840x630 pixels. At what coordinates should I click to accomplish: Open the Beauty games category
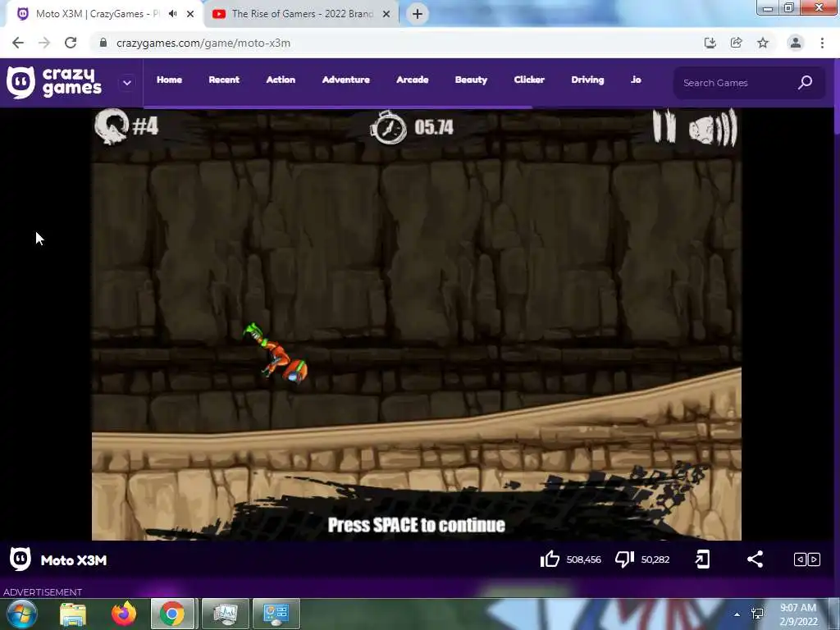point(471,80)
